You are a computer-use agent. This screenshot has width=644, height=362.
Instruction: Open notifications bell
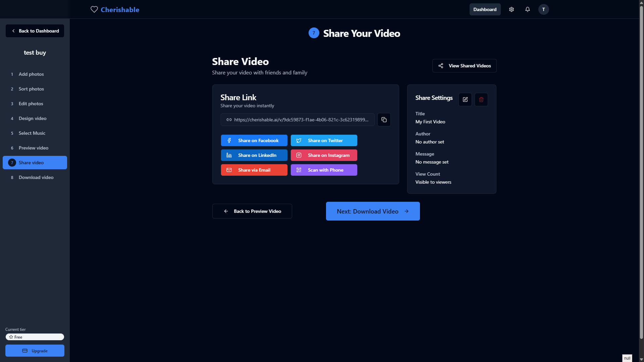(527, 9)
